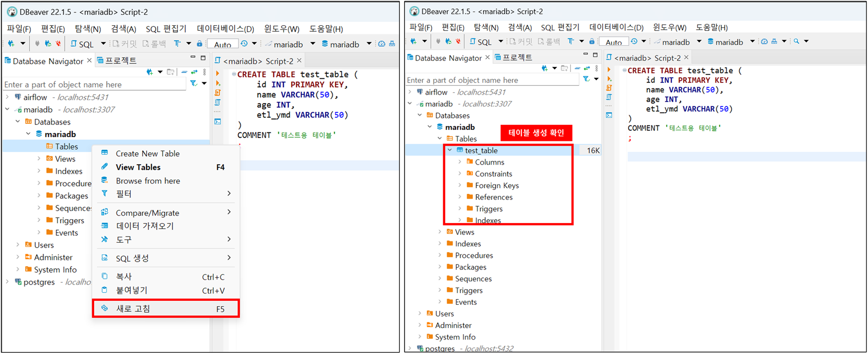This screenshot has height=353, width=868.
Task: Click the Reconnect icon in the left window toolbar
Action: click(48, 44)
